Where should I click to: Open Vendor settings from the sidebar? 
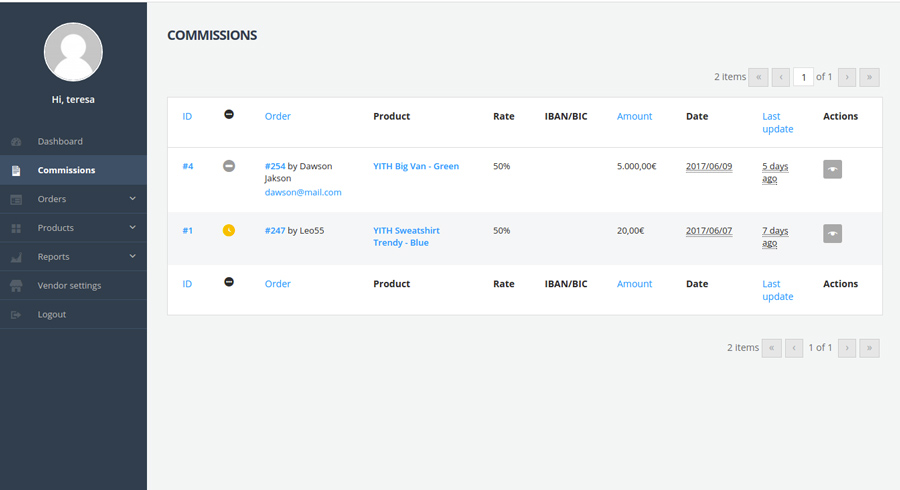(69, 286)
